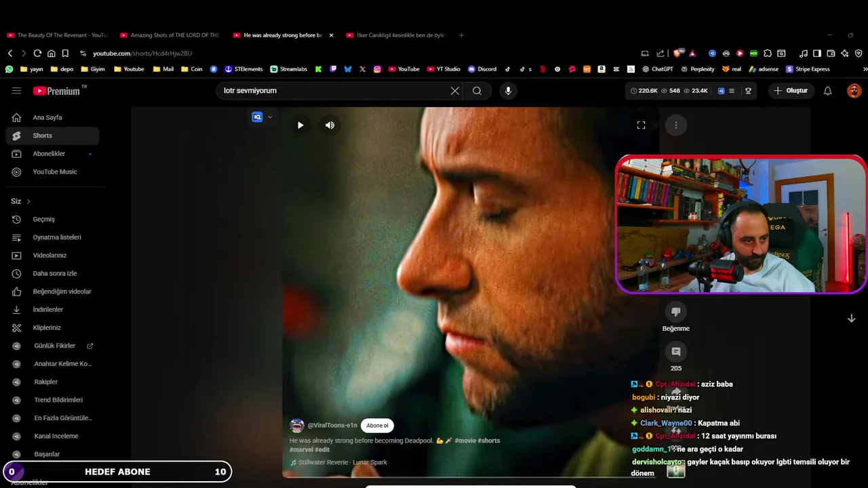The width and height of the screenshot is (868, 488).
Task: Open Oynatma listeleri
Action: click(x=52, y=237)
